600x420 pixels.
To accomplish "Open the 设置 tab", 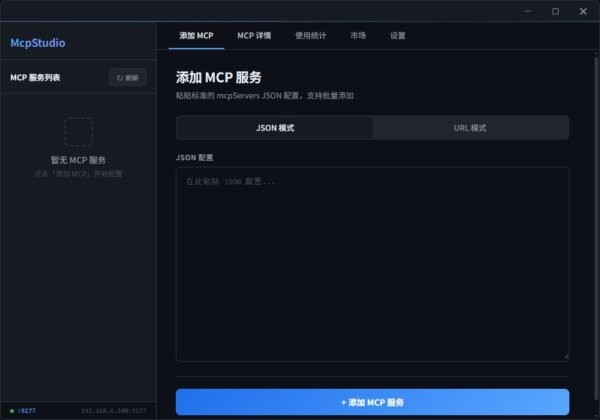I will point(398,36).
